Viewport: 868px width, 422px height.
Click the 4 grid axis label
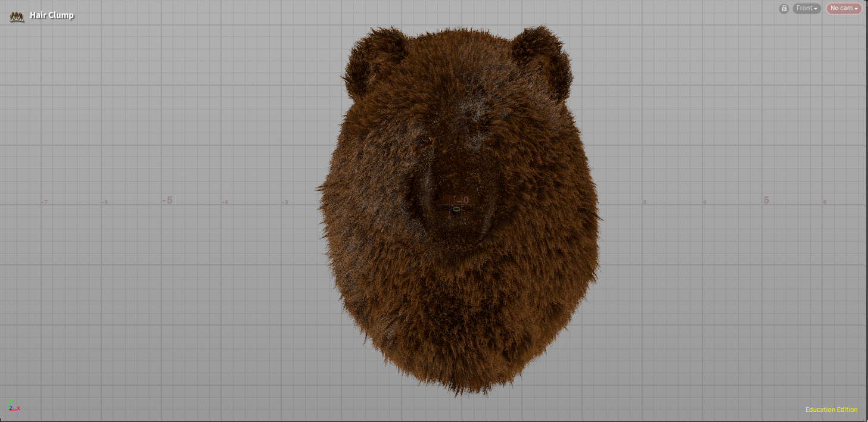704,202
